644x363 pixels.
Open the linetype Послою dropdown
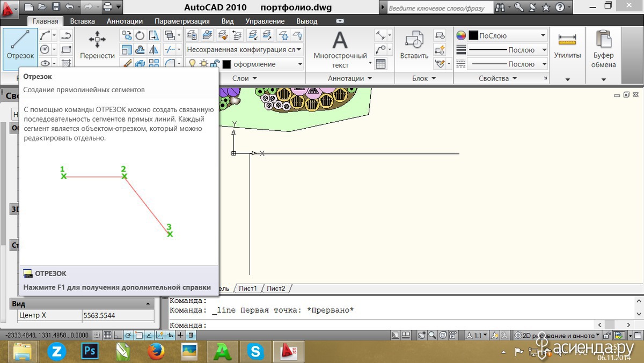pos(507,64)
